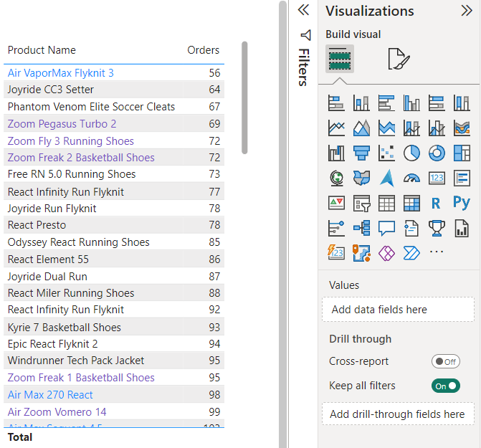Select the Q&A speech bubble visual
This screenshot has width=481, height=448.
(x=386, y=229)
